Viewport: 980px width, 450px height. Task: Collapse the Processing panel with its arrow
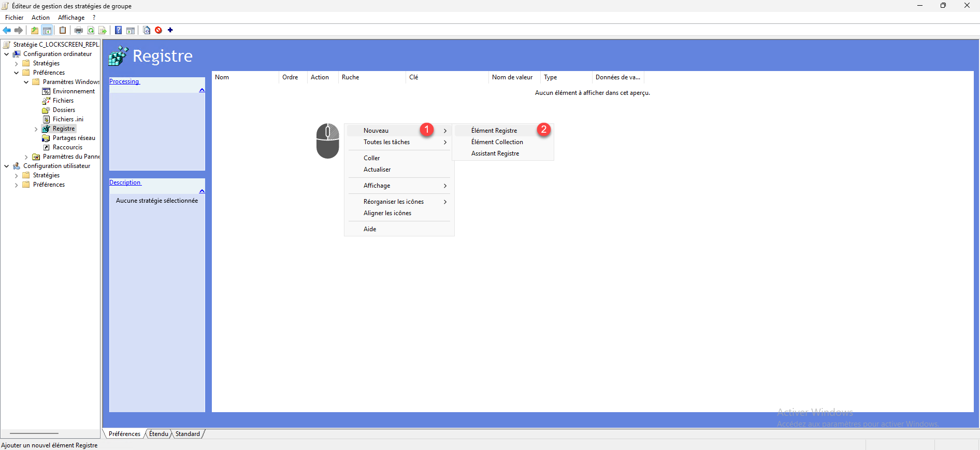tap(201, 90)
